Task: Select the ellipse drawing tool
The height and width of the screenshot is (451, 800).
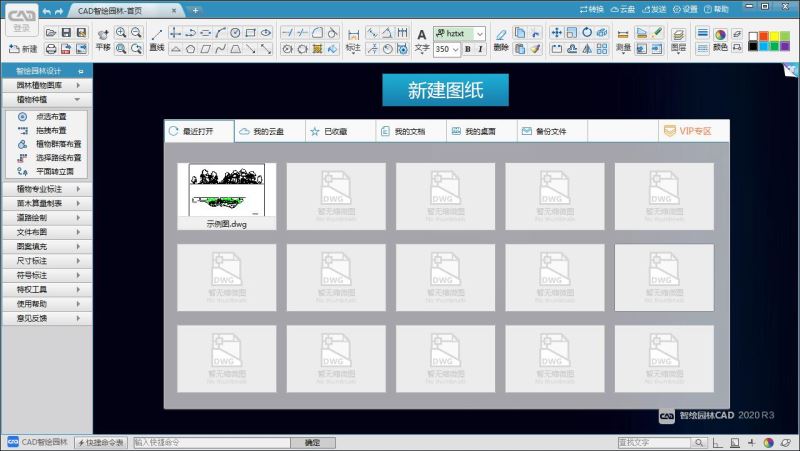Action: [266, 33]
